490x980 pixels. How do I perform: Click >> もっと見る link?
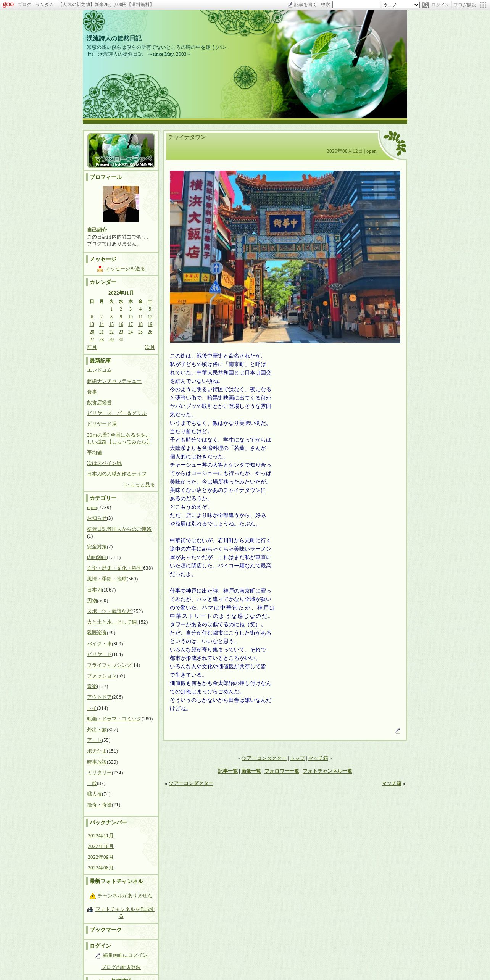pyautogui.click(x=139, y=485)
